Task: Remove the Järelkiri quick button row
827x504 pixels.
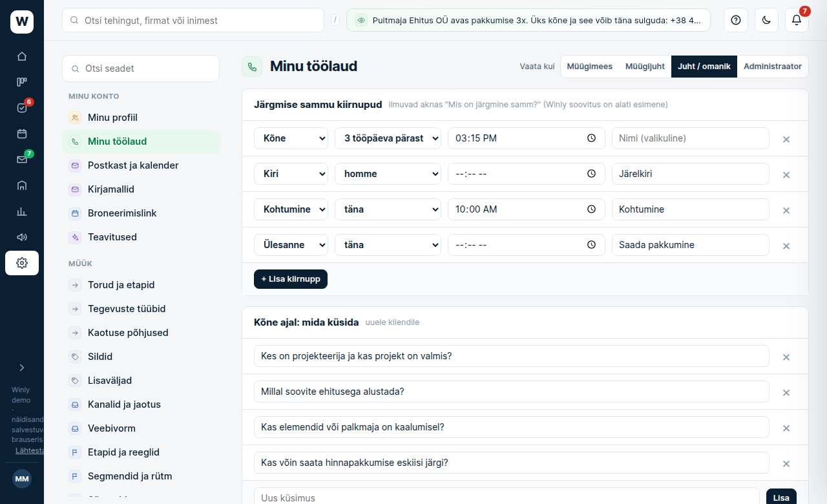Action: pyautogui.click(x=786, y=174)
